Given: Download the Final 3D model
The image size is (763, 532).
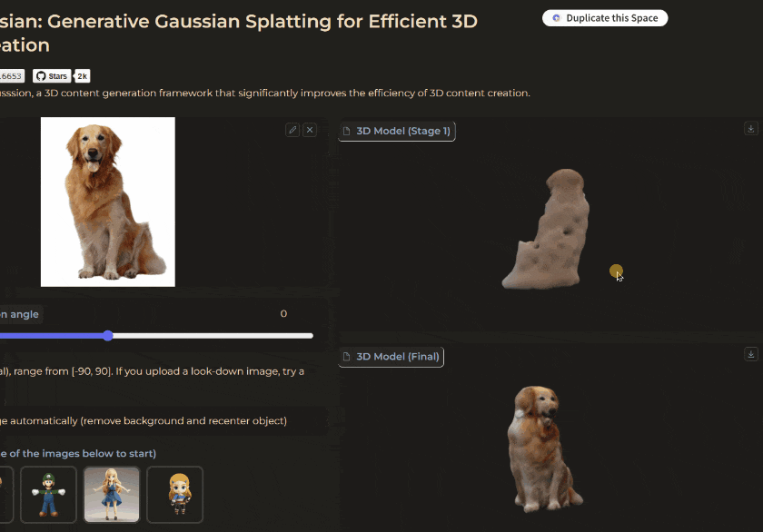Looking at the screenshot, I should 751,354.
